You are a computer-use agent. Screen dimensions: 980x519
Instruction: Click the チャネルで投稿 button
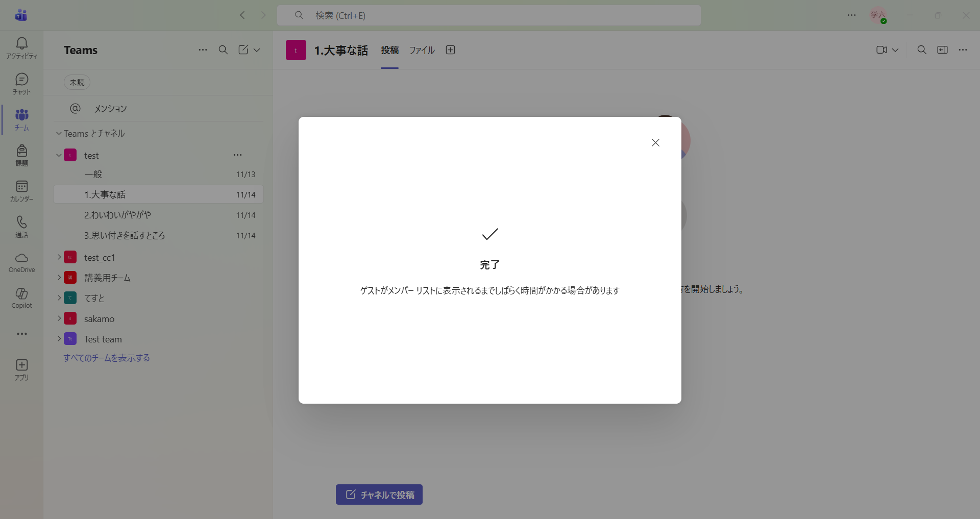[x=379, y=495]
